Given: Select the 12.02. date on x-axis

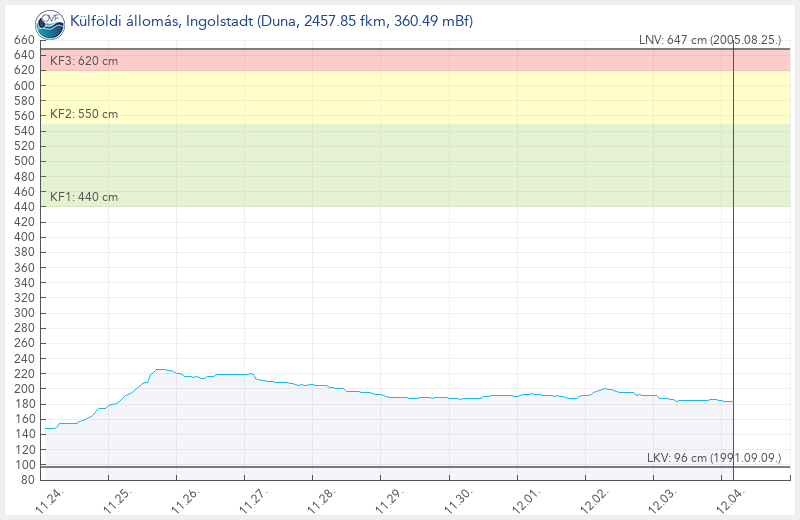Looking at the screenshot, I should [596, 497].
